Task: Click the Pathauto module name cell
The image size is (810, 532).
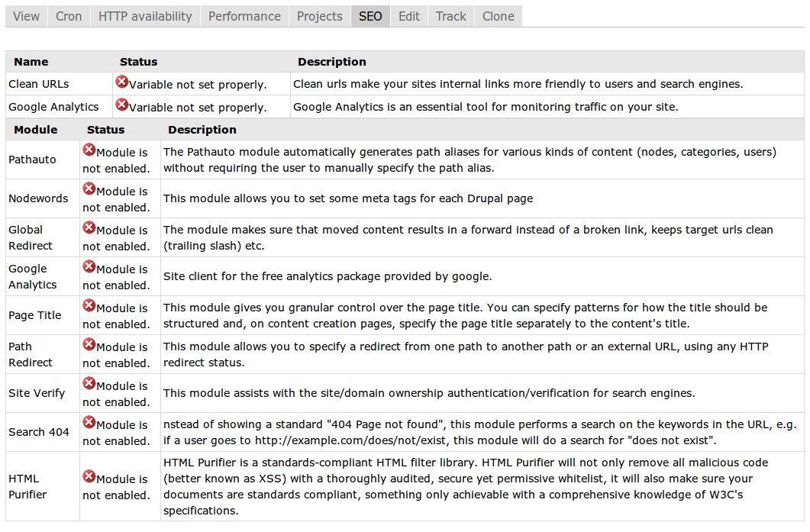Action: click(x=42, y=160)
